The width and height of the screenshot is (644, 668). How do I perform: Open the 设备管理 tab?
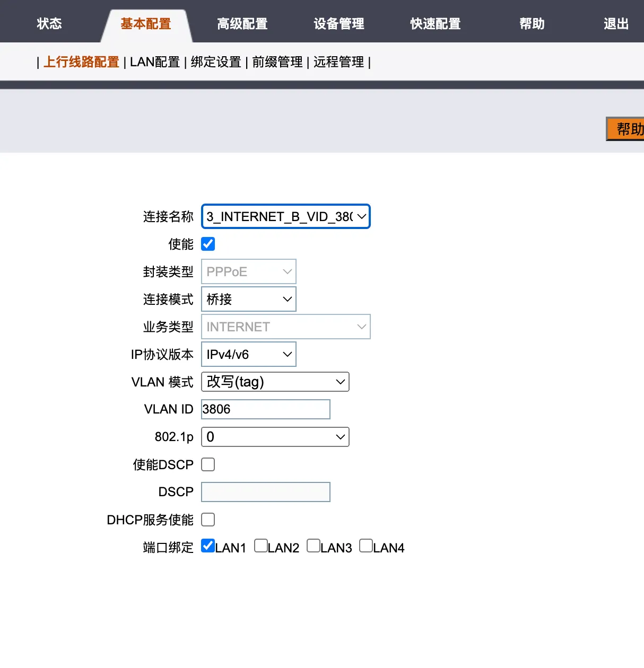point(339,24)
